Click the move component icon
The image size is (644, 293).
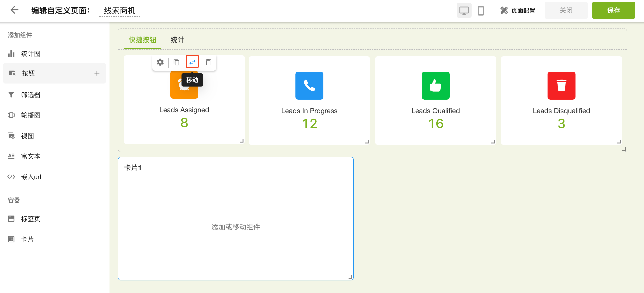click(x=192, y=62)
